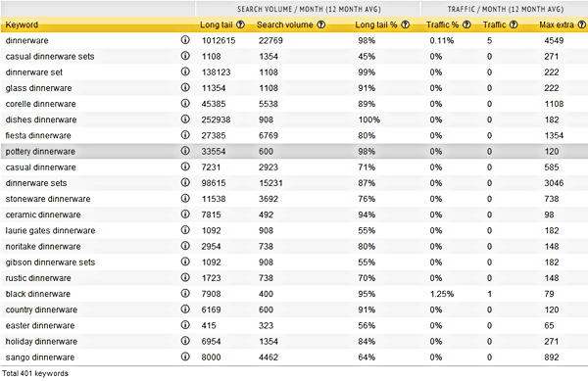Screen dimensions: 588x381
Task: View info for dishes dinnerware
Action: [185, 119]
